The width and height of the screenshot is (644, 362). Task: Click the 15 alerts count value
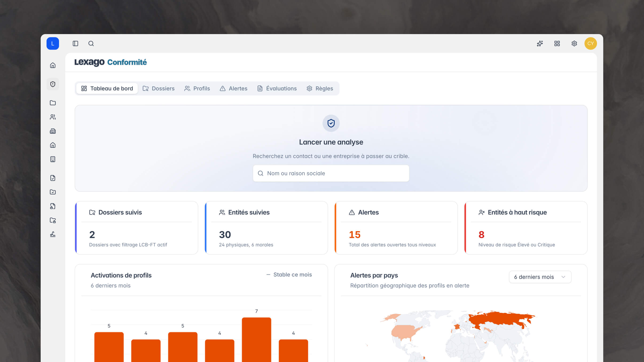(354, 235)
